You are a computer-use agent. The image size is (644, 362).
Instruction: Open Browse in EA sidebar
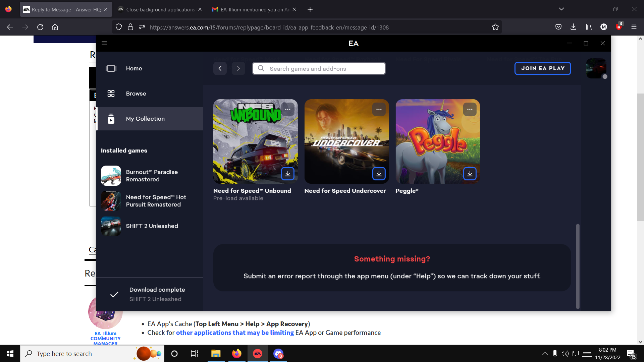pos(150,94)
